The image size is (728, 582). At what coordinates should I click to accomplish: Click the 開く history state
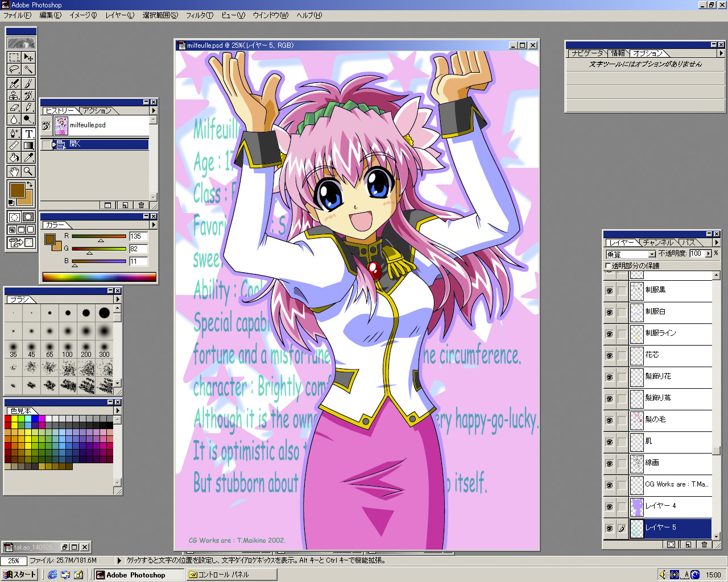point(101,144)
